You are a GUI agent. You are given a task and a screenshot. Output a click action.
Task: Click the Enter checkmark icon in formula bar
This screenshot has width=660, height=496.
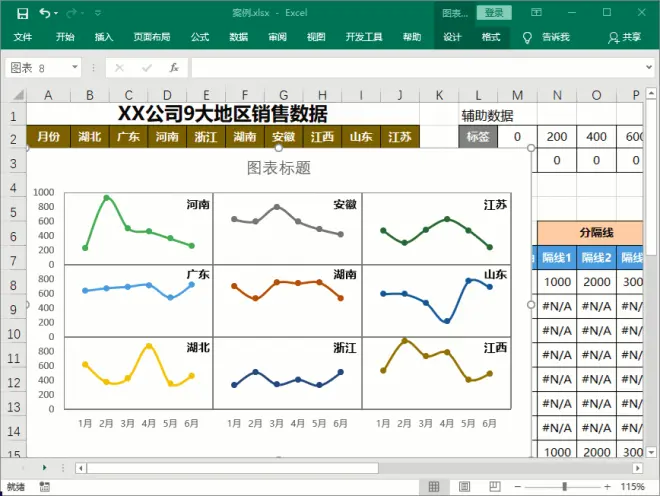click(x=147, y=68)
